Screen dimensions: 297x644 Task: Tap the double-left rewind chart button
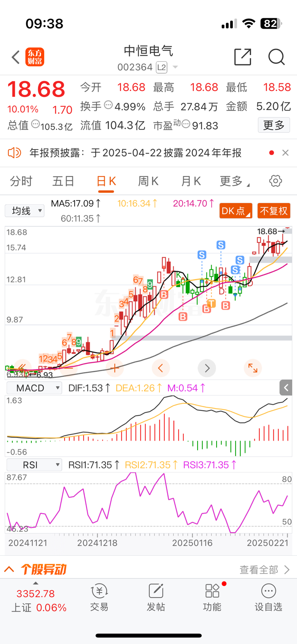[x=22, y=368]
